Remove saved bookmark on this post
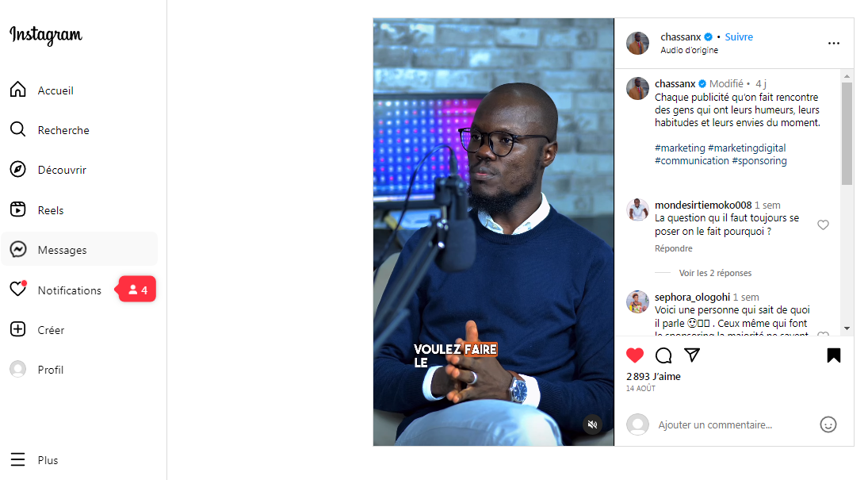Image resolution: width=868 pixels, height=480 pixels. [834, 355]
